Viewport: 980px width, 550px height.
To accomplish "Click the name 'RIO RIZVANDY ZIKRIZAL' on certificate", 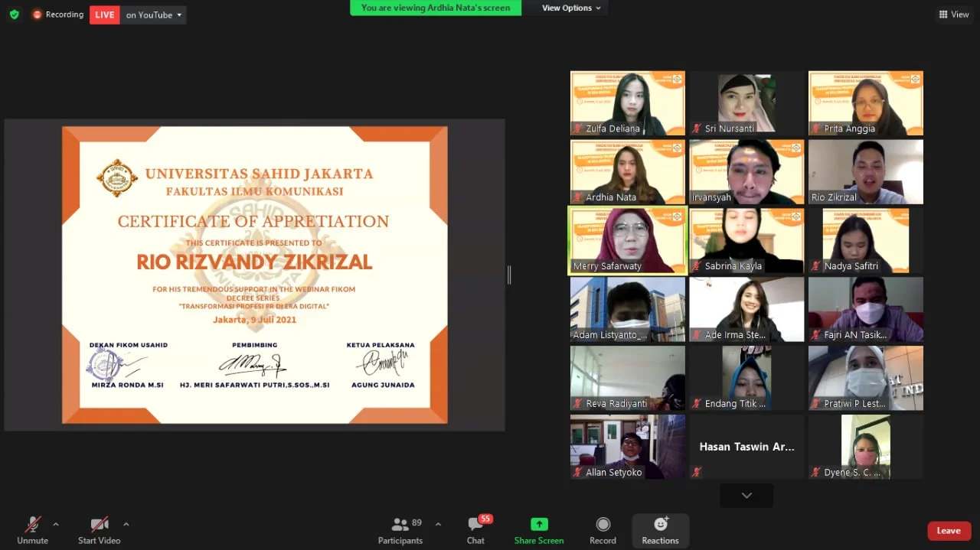I will pyautogui.click(x=254, y=262).
